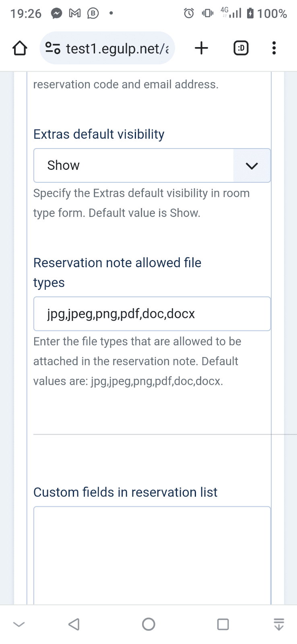Open the recent apps square button
Viewport: 297px width, 644px height.
[223, 624]
